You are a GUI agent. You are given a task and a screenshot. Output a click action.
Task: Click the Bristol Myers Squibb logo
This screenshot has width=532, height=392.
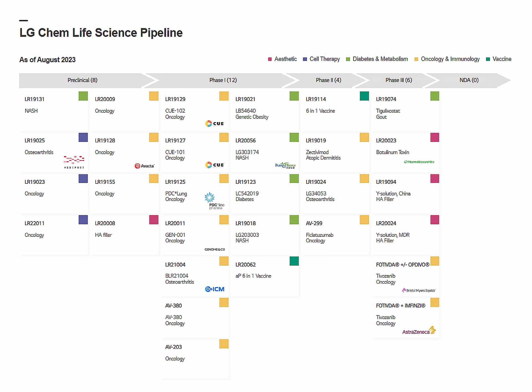click(x=419, y=290)
